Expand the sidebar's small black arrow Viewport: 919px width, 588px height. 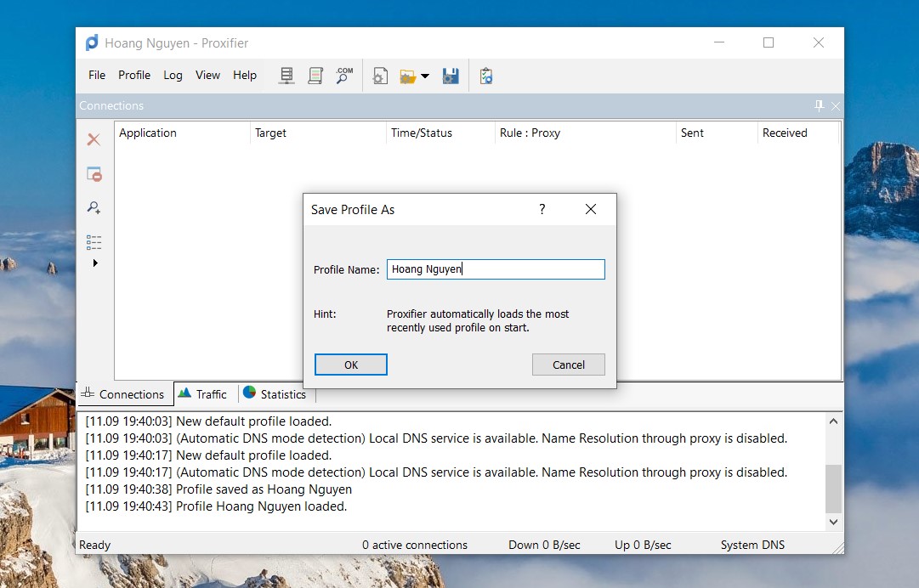(95, 263)
